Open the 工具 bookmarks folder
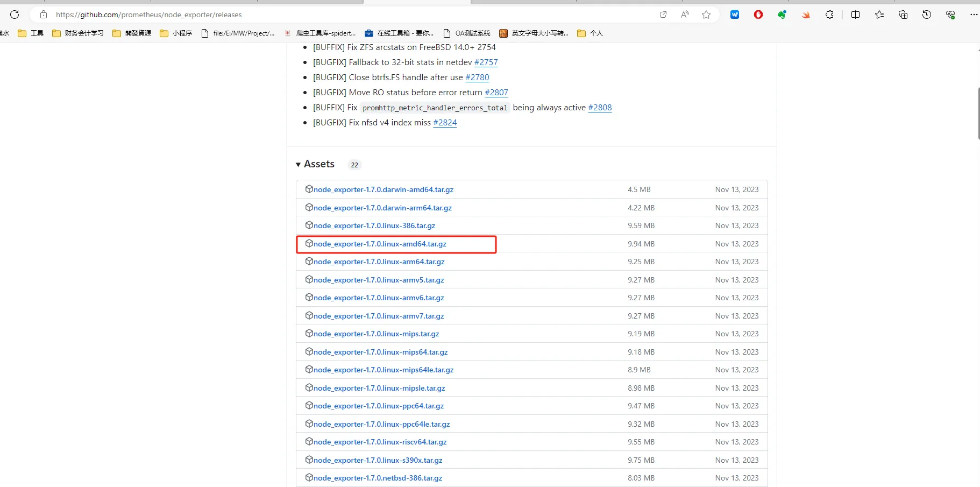 31,33
